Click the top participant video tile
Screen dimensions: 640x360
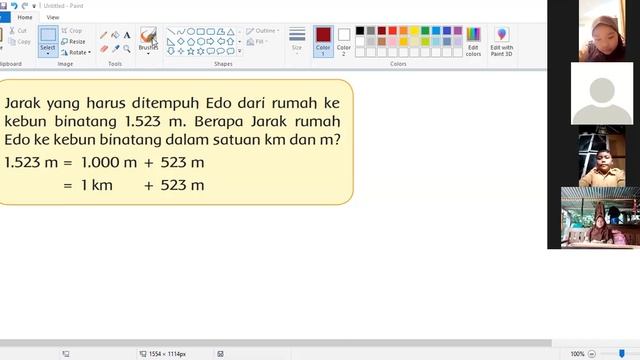[602, 31]
